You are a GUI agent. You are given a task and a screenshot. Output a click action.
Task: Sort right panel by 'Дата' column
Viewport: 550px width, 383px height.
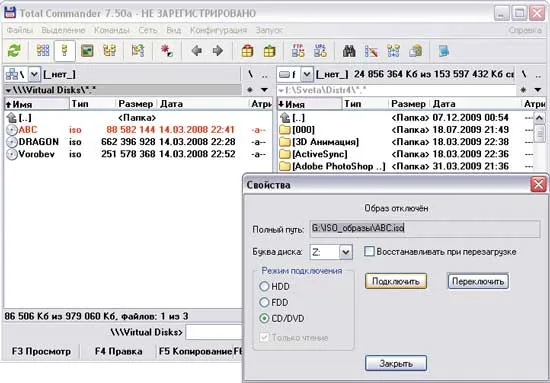(476, 104)
